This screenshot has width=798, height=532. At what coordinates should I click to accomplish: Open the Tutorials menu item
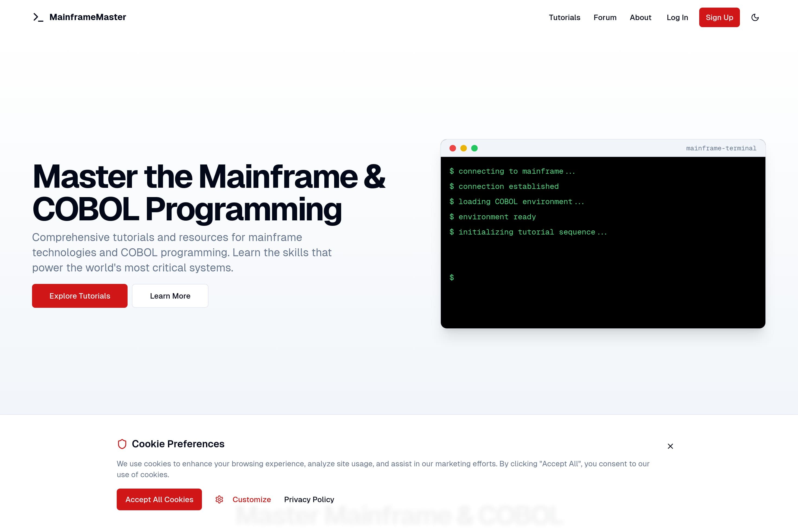(564, 17)
